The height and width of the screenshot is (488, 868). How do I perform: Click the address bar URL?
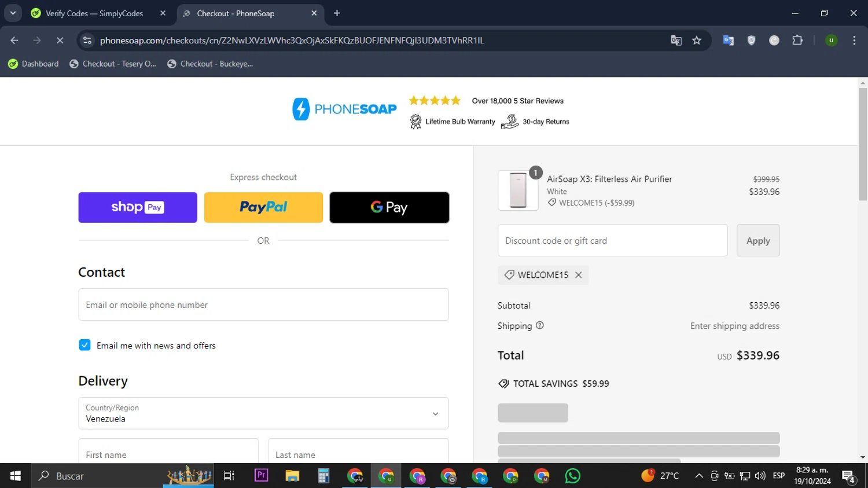(292, 41)
